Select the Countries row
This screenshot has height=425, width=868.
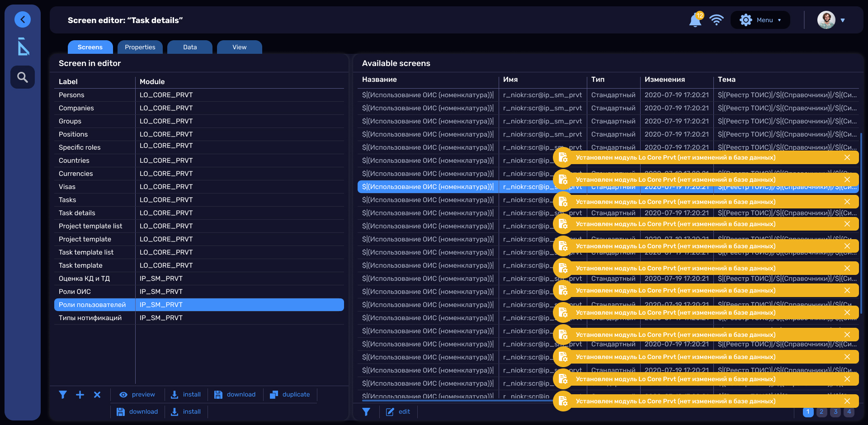pyautogui.click(x=199, y=161)
